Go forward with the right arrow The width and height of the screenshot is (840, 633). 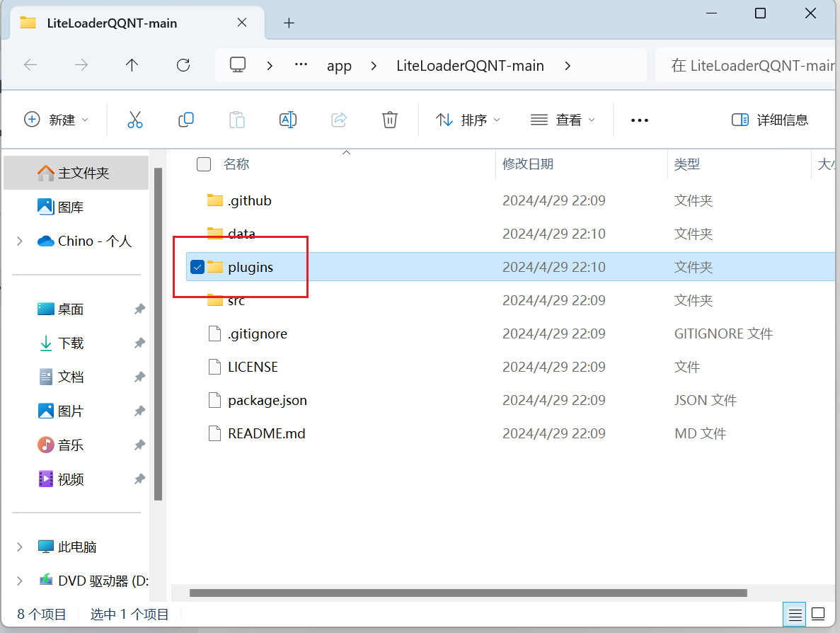coord(81,65)
